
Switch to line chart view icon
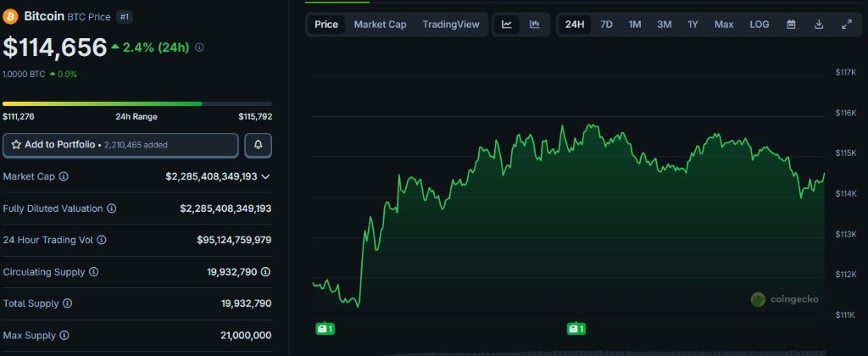507,25
